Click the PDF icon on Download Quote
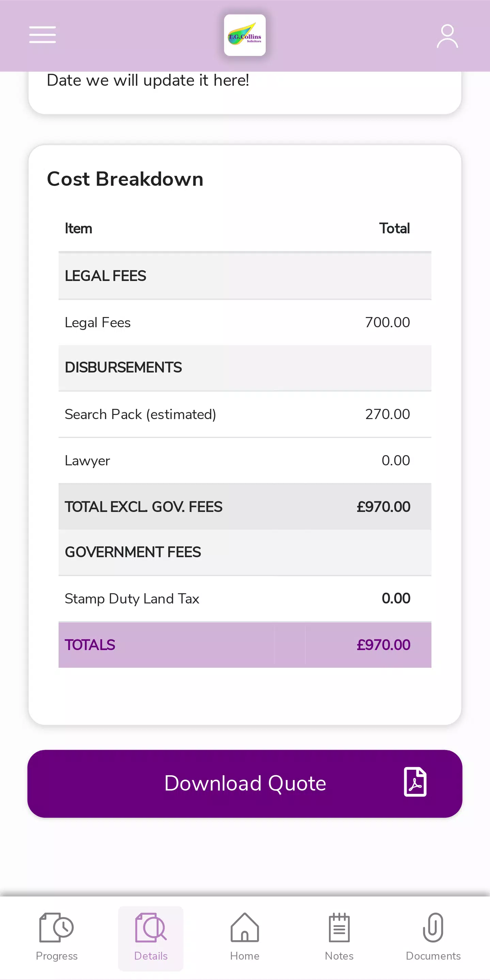490x980 pixels. tap(415, 782)
